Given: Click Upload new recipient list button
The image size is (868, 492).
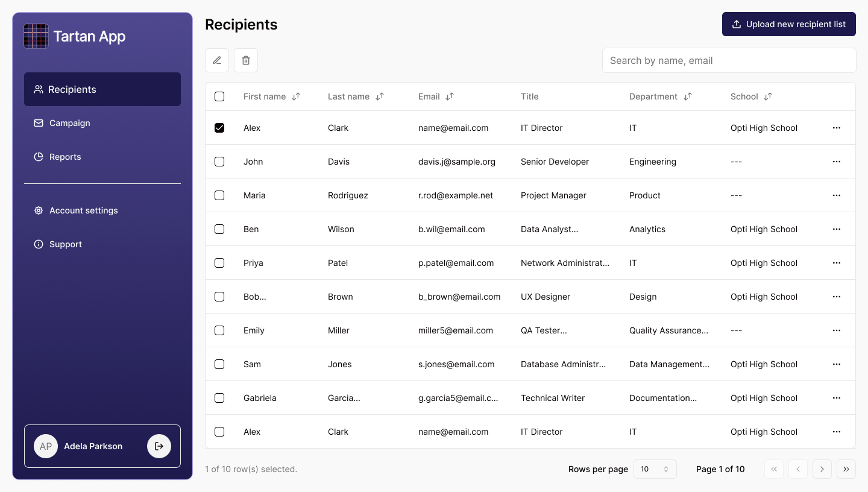Looking at the screenshot, I should tap(789, 24).
